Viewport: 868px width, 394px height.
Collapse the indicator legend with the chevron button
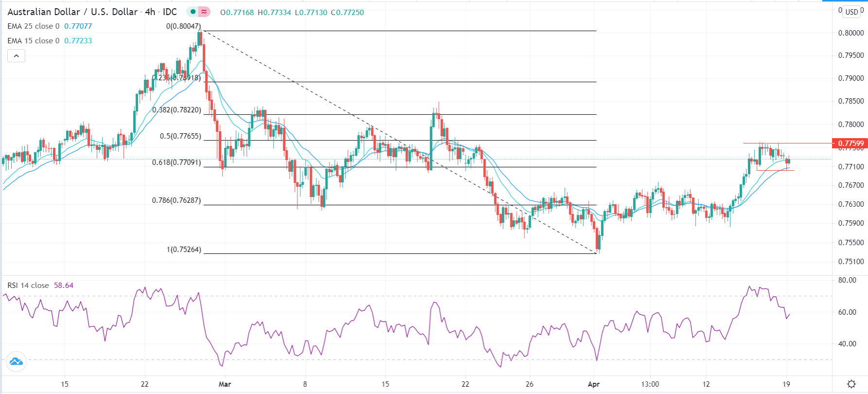click(17, 55)
